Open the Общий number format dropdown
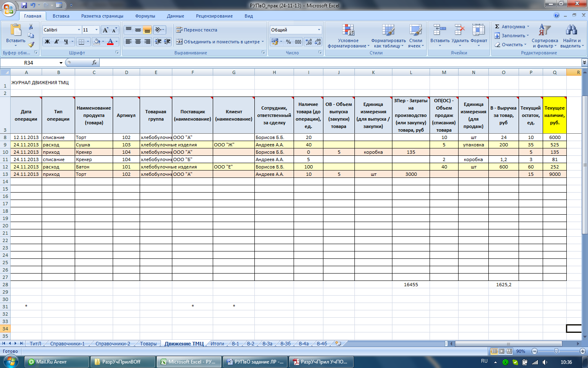 coord(319,30)
